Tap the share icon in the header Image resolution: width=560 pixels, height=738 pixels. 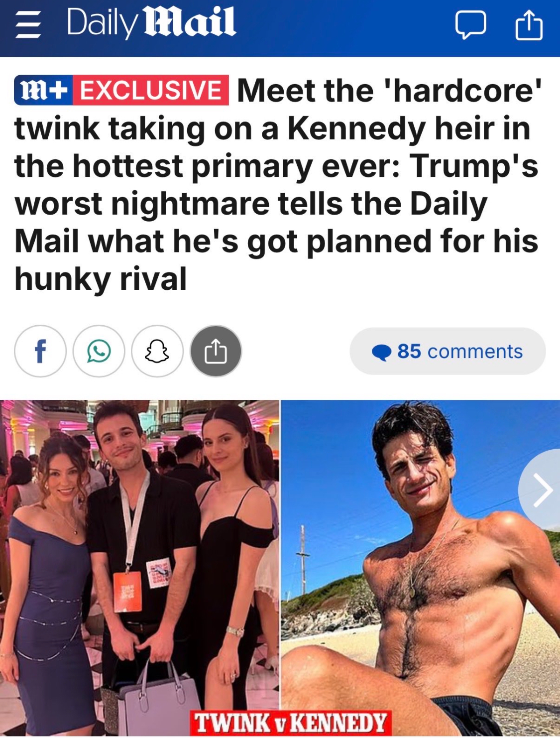(x=529, y=25)
